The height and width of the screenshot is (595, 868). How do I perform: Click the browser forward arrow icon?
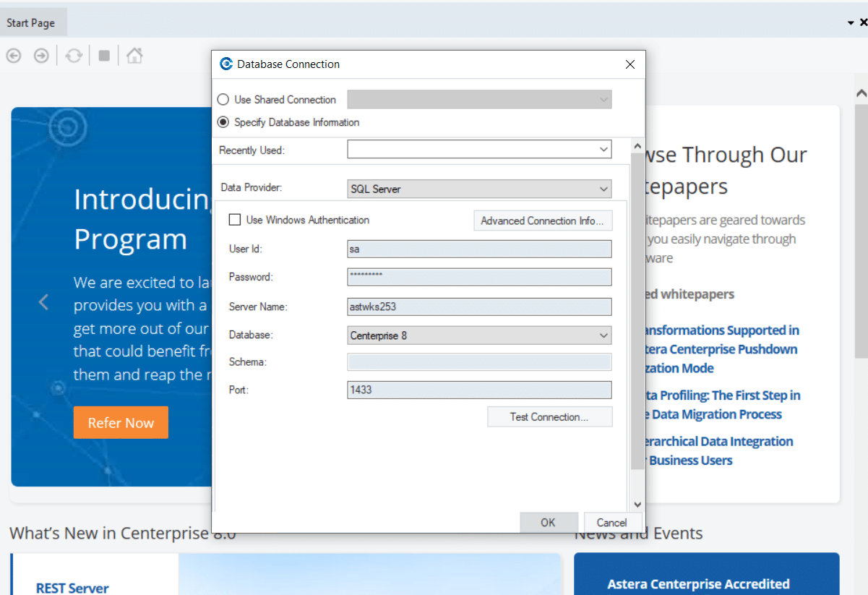pyautogui.click(x=42, y=56)
